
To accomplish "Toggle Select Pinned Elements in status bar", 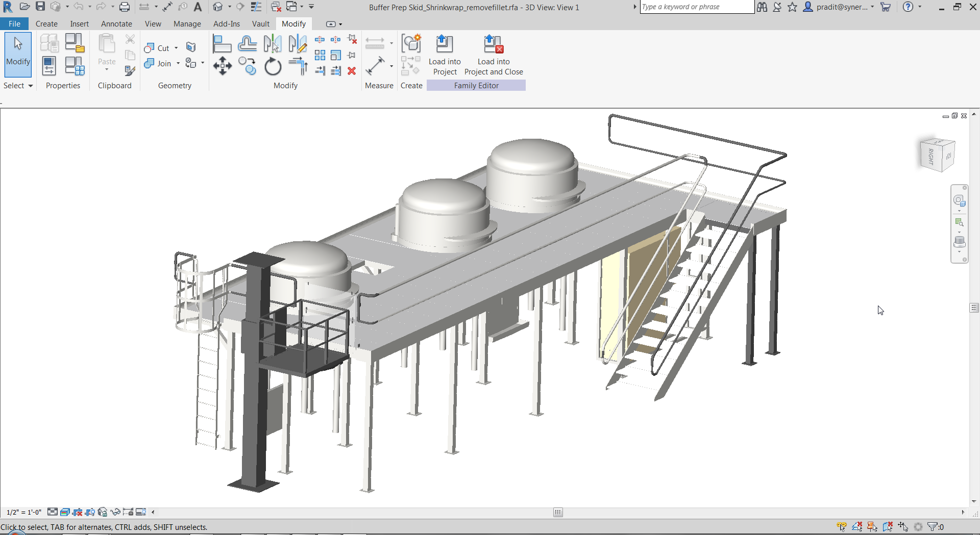I will (872, 526).
